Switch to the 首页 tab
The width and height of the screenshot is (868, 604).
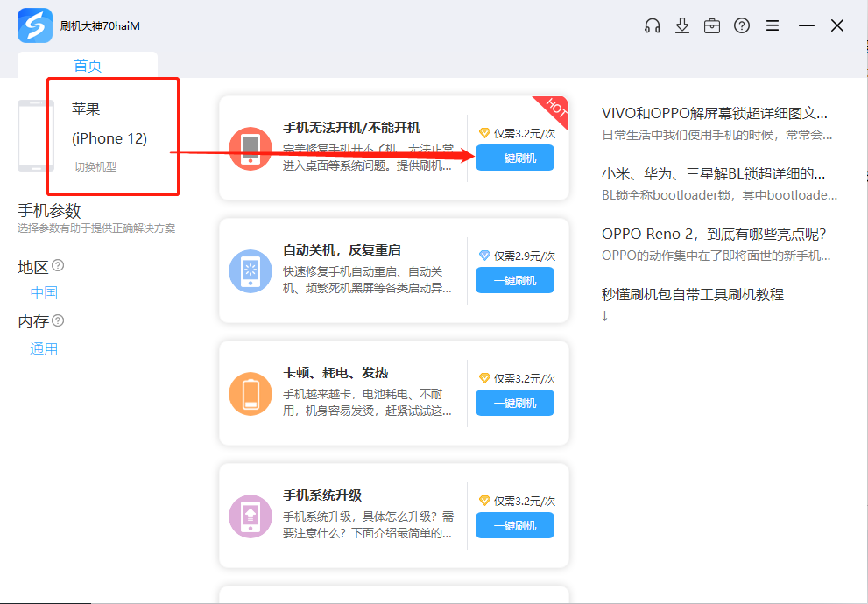click(x=88, y=66)
